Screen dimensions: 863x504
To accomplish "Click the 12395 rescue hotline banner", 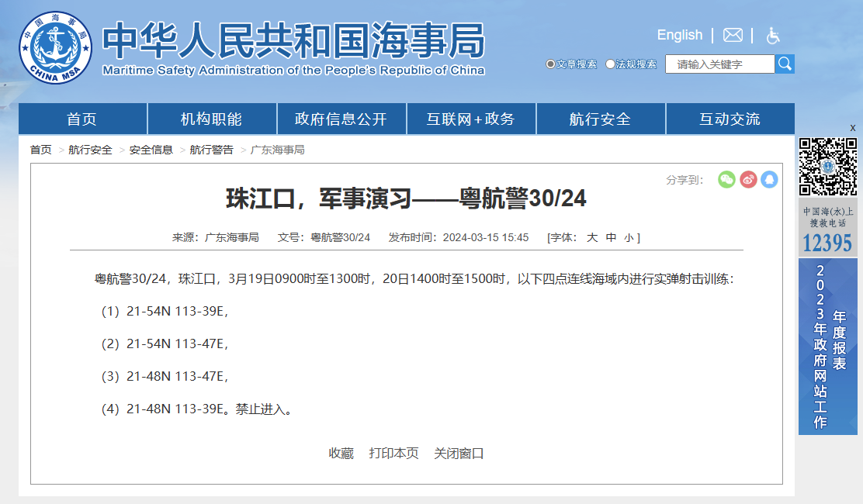I will point(828,228).
